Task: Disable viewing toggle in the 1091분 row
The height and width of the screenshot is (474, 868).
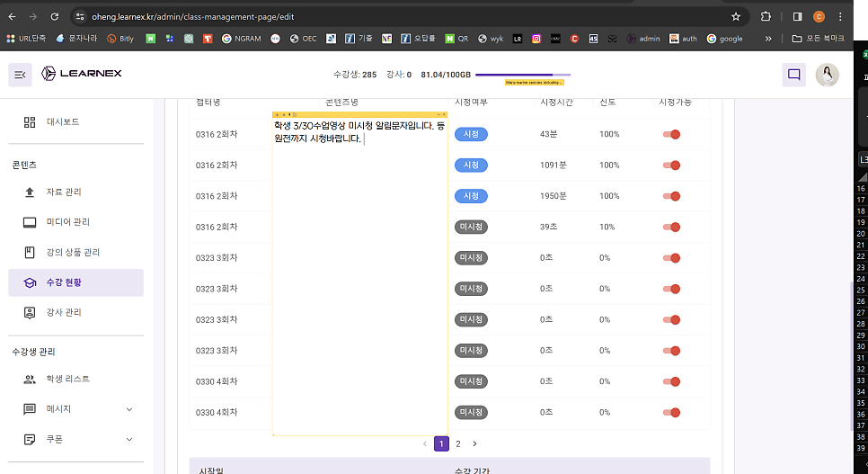Action: (671, 165)
